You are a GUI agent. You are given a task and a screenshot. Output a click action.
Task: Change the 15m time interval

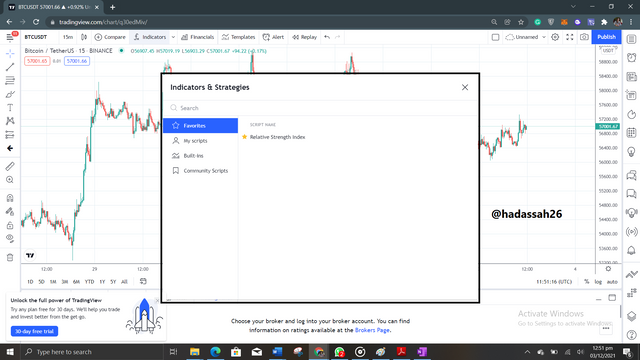(68, 37)
